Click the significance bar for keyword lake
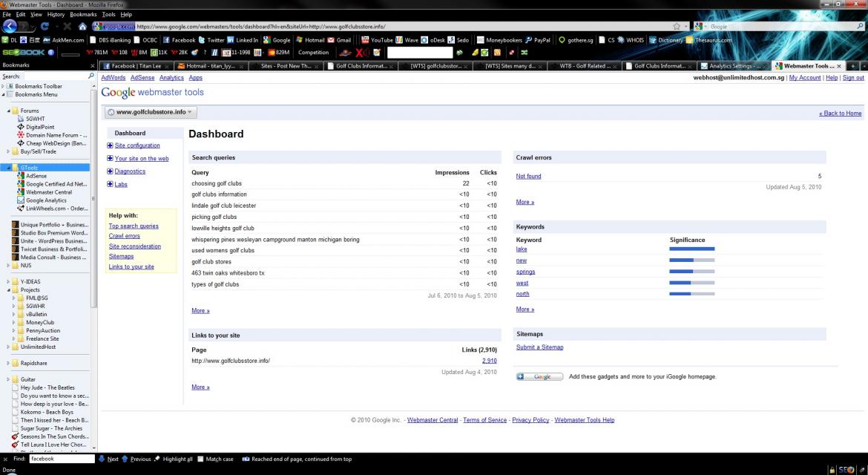 [691, 249]
